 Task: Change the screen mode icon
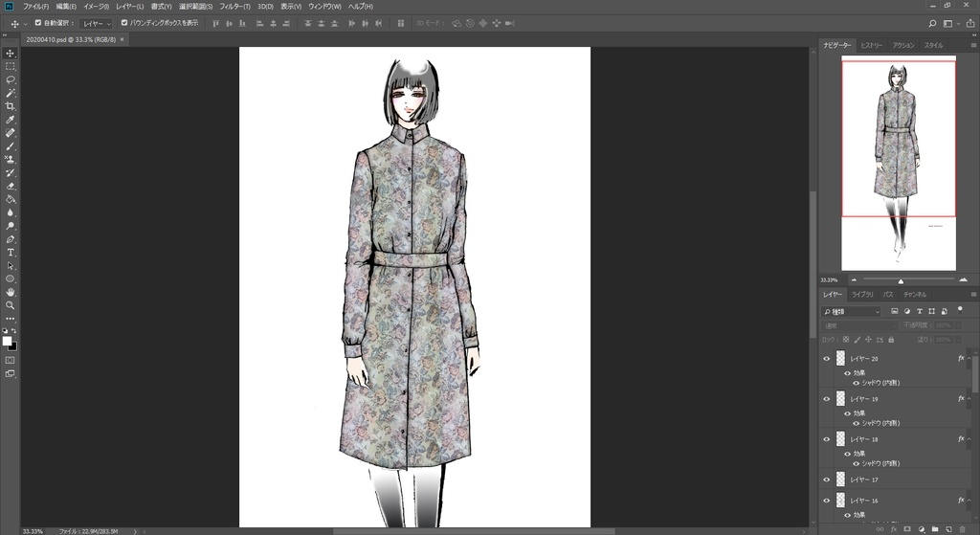(x=10, y=374)
